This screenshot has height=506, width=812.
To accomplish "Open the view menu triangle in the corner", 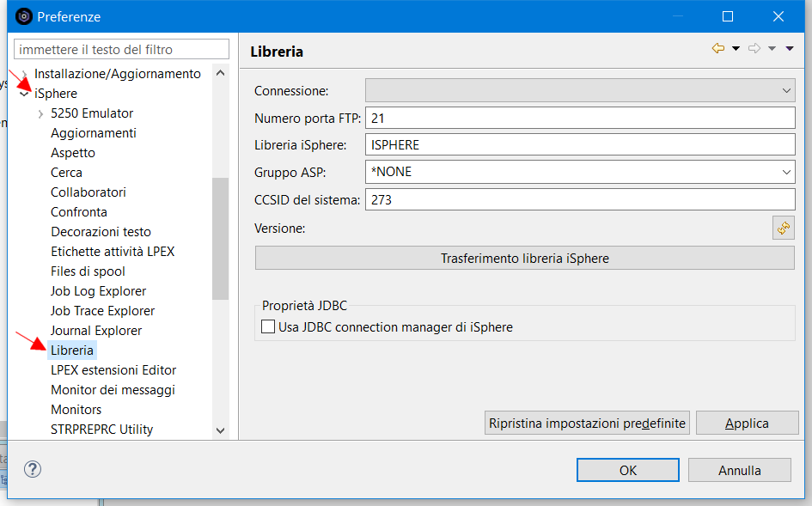I will coord(789,48).
